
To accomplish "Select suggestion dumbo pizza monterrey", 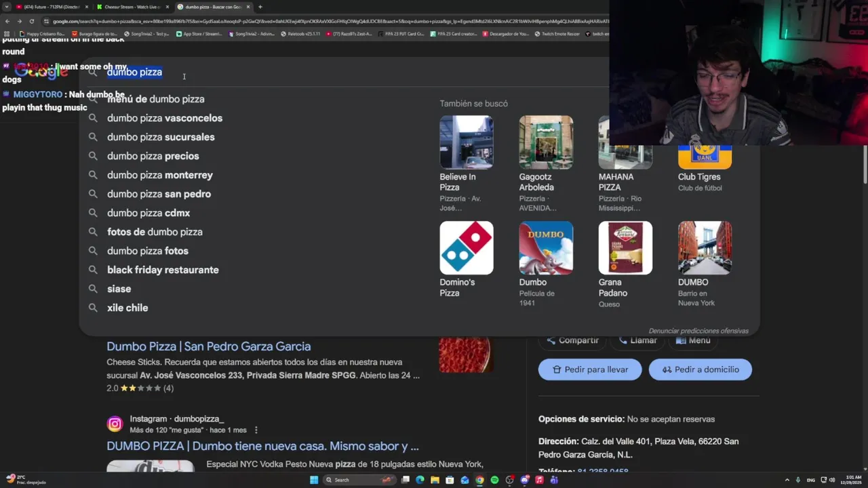I will (x=160, y=175).
